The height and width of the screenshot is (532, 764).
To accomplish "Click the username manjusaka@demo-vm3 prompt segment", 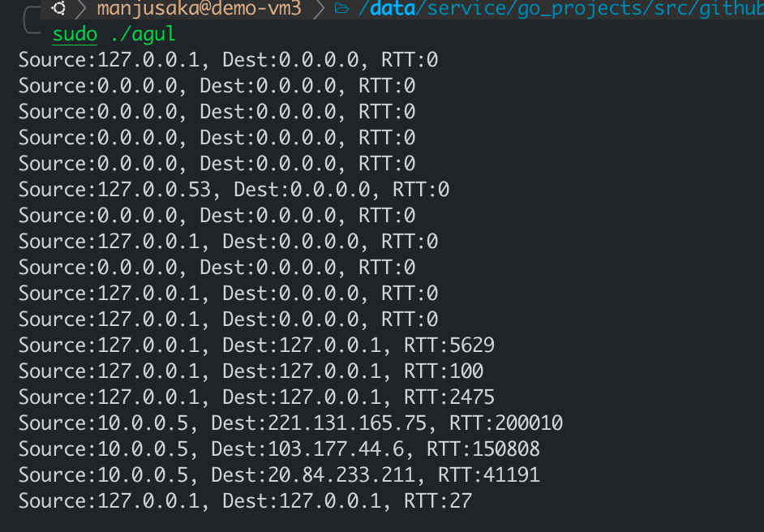I will [200, 9].
